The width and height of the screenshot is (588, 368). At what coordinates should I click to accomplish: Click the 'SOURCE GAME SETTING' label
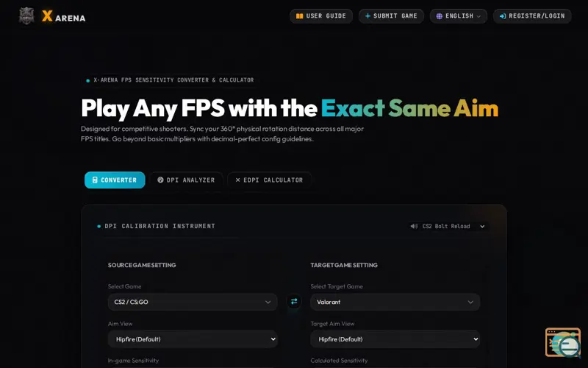click(142, 265)
